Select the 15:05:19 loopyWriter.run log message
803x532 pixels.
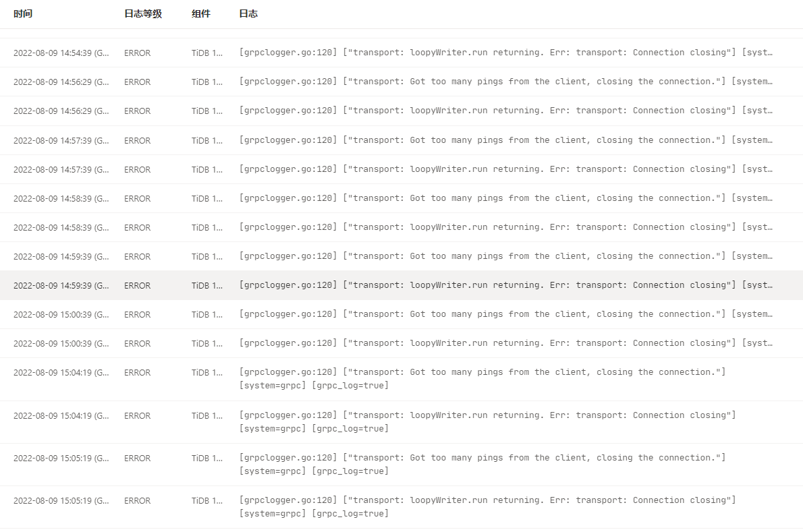487,500
